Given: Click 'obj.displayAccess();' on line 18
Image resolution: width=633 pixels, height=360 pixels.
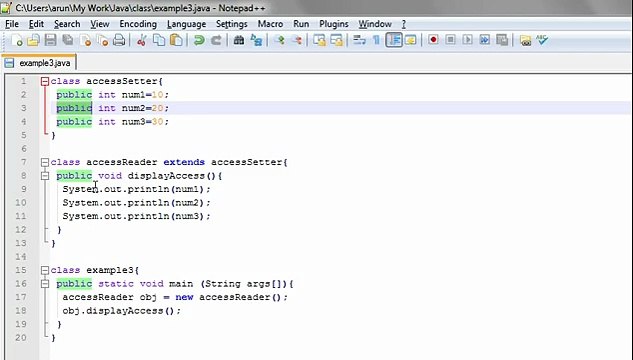Looking at the screenshot, I should (122, 311).
